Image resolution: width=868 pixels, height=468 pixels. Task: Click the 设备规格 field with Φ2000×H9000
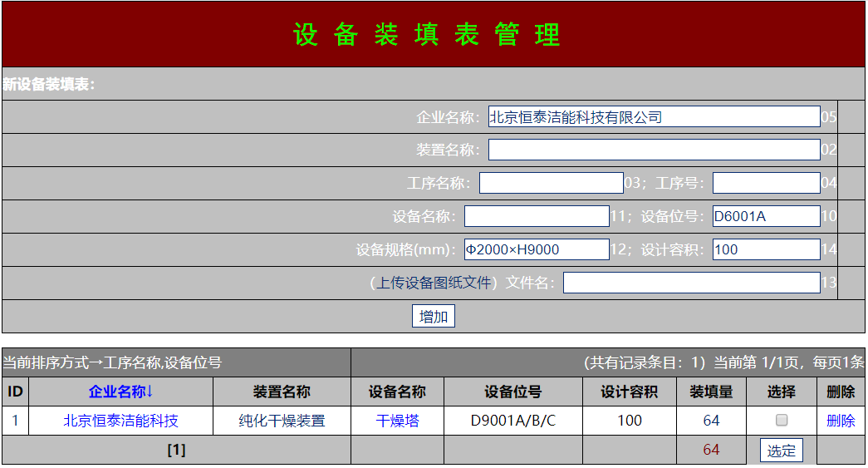[x=537, y=249]
